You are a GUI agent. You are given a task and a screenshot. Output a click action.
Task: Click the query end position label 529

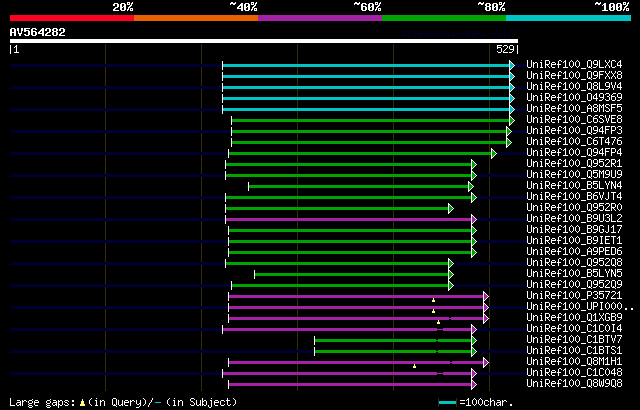tap(505, 49)
